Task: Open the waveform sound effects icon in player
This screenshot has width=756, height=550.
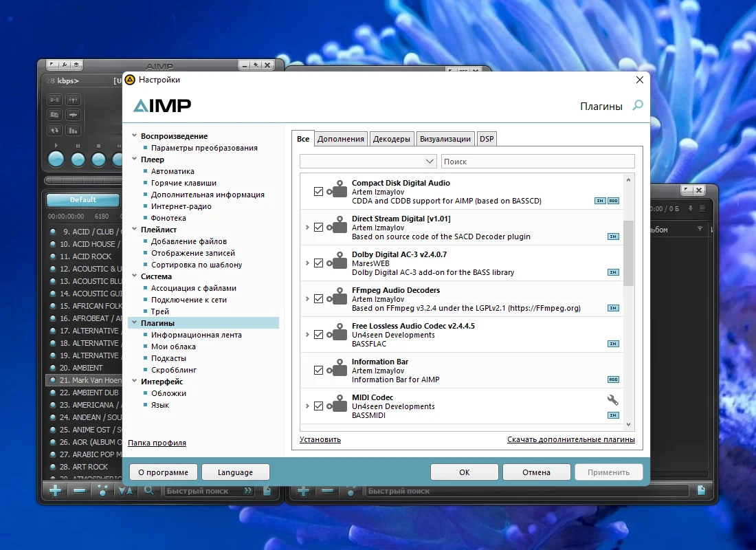Action: pos(74,115)
